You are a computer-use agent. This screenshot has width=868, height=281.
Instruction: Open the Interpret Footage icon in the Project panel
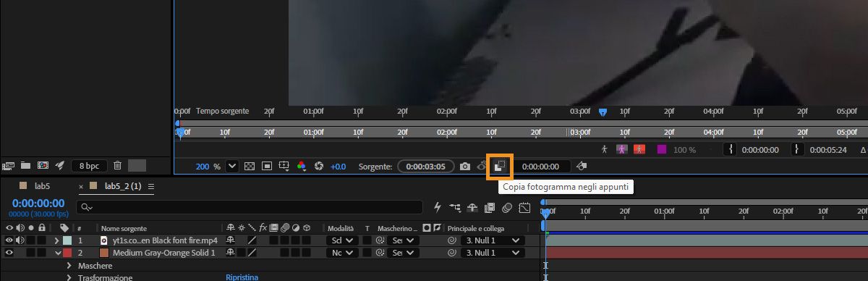click(x=9, y=166)
